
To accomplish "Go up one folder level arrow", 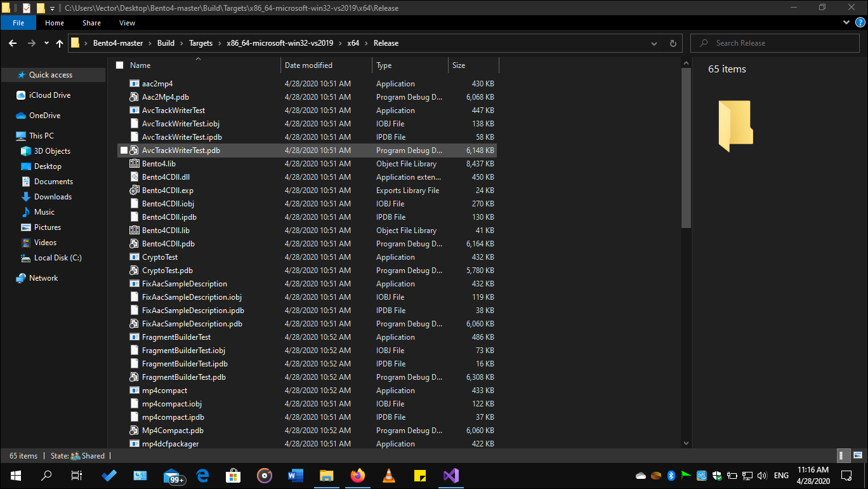I will coord(60,43).
